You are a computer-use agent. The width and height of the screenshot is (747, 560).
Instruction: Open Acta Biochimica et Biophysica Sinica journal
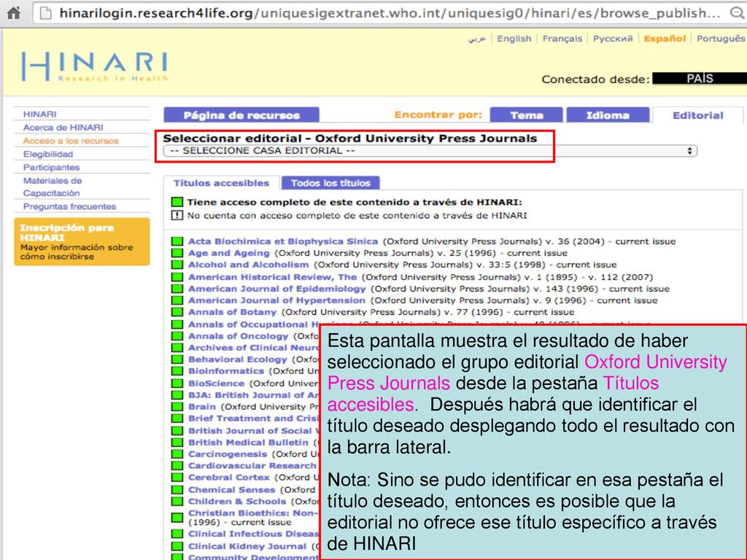[x=283, y=241]
